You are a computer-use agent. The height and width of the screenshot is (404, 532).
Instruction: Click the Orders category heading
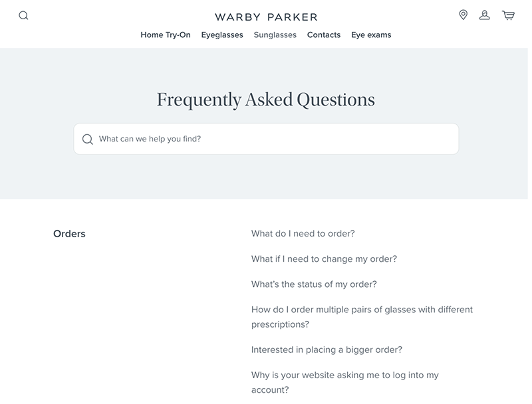point(69,234)
